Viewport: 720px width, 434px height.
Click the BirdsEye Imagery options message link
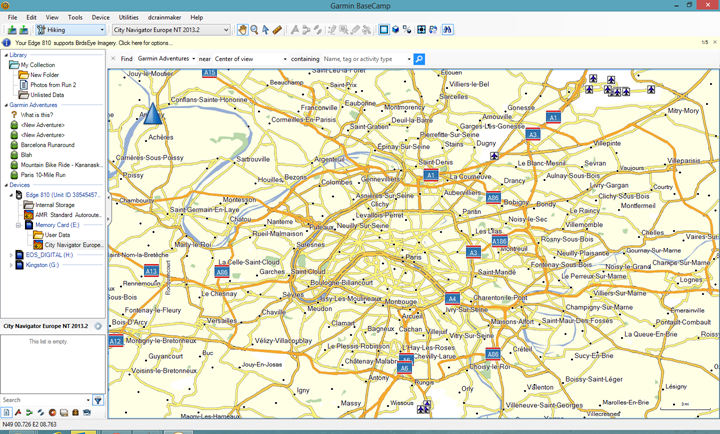tap(94, 43)
